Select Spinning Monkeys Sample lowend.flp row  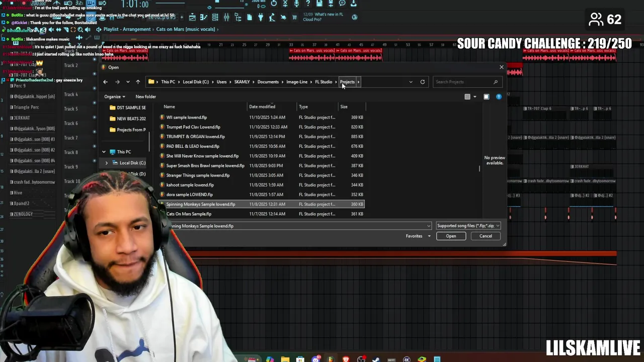click(x=261, y=204)
